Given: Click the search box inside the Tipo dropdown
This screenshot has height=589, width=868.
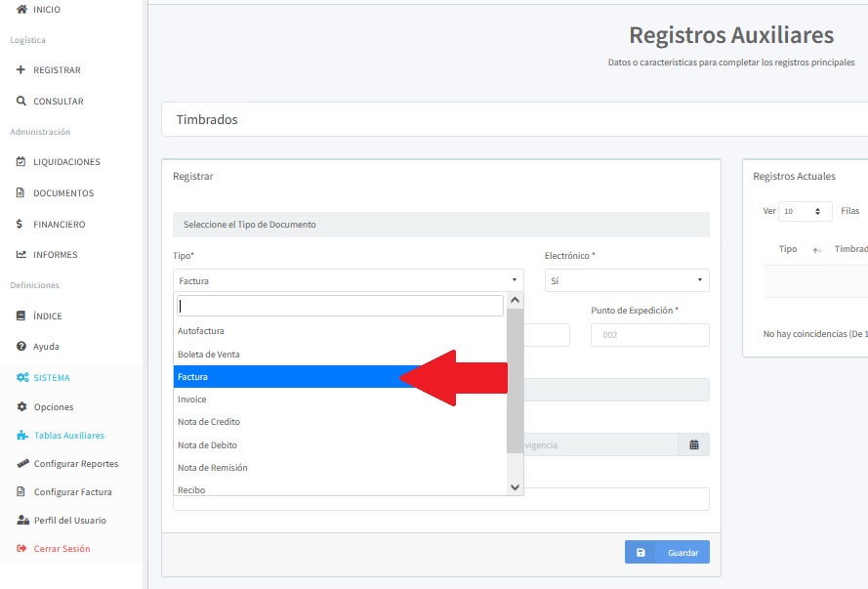Looking at the screenshot, I should 340,306.
